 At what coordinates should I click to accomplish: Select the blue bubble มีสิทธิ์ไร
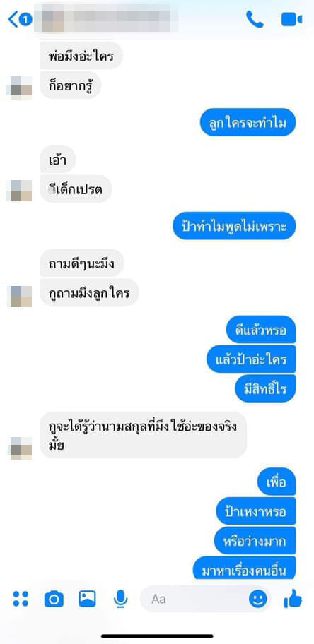(x=266, y=388)
